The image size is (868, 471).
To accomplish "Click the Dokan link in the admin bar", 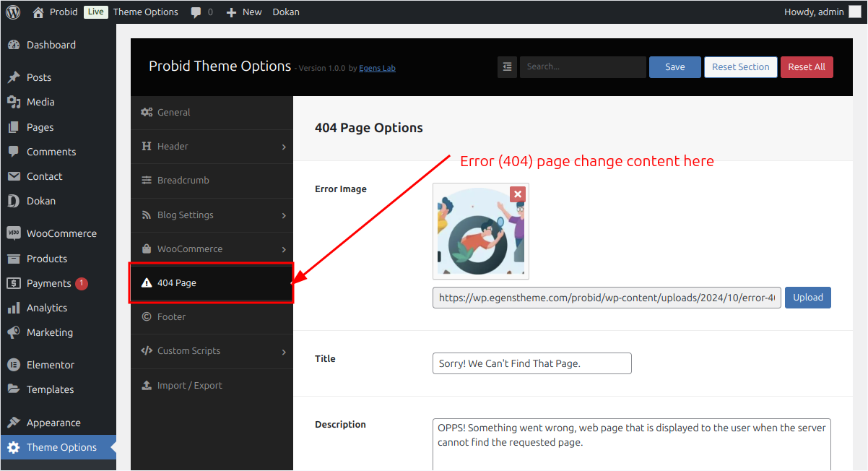I will tap(286, 12).
